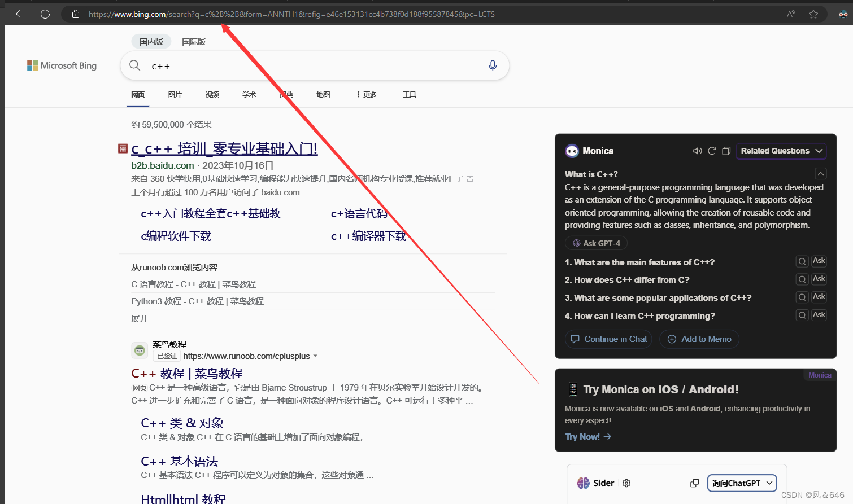Viewport: 853px width, 504px height.
Task: Click the Monica avatar logo
Action: (x=572, y=151)
